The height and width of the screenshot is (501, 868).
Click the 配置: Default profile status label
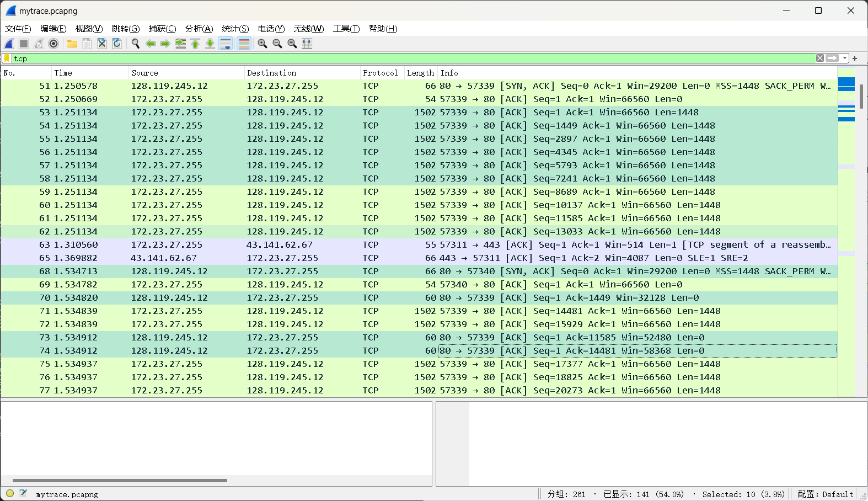(826, 494)
